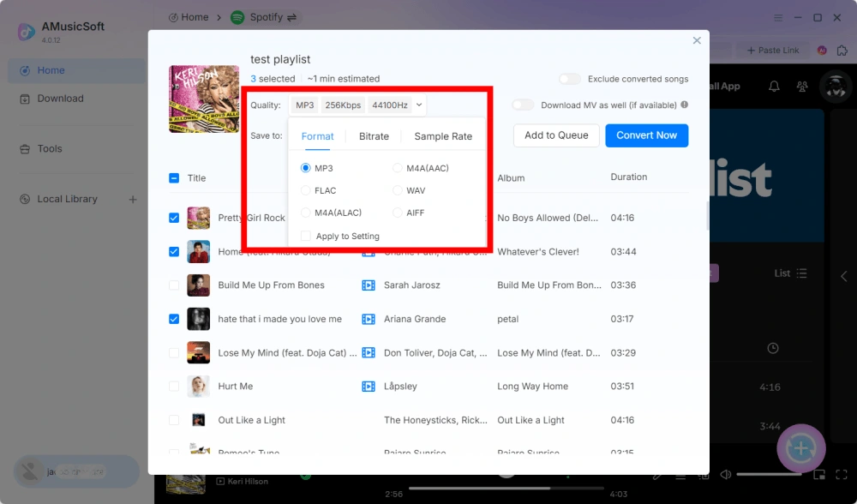
Task: Check the Hurt Me song checkbox
Action: [x=174, y=386]
